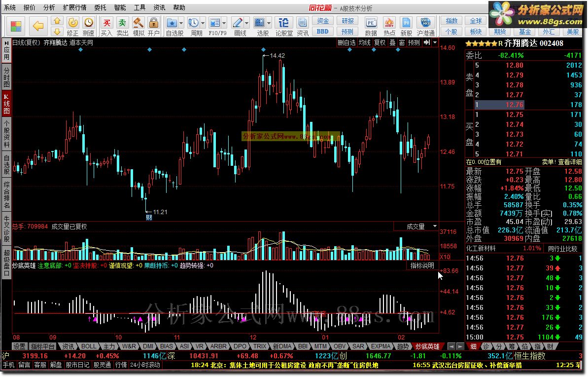
Task: Click the 财 marker below the 11.21 low
Action: pyautogui.click(x=149, y=218)
